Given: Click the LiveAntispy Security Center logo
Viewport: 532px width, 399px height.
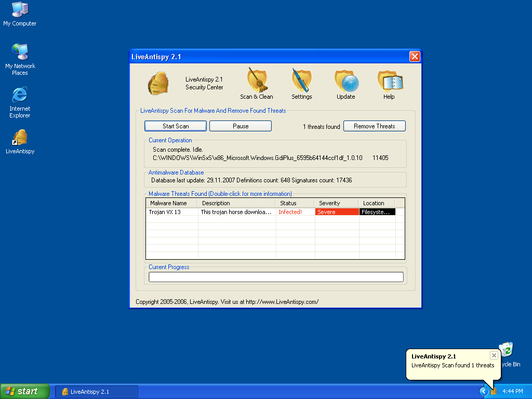Looking at the screenshot, I should (x=158, y=84).
